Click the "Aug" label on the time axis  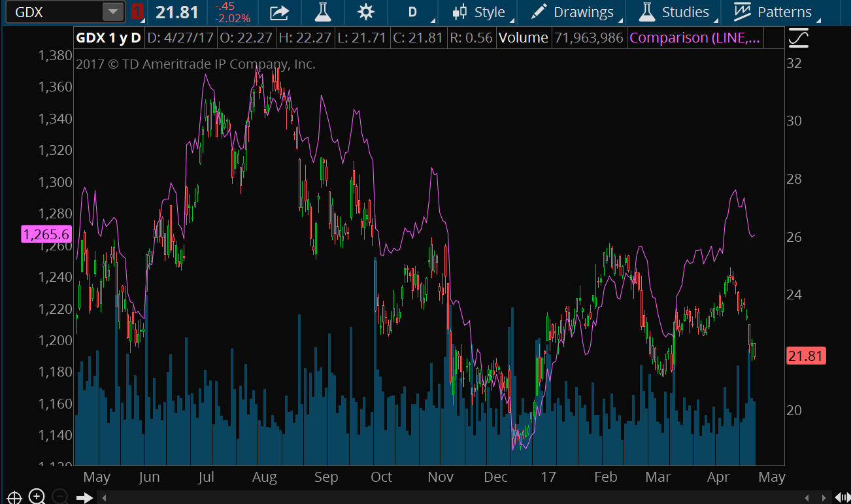coord(265,477)
